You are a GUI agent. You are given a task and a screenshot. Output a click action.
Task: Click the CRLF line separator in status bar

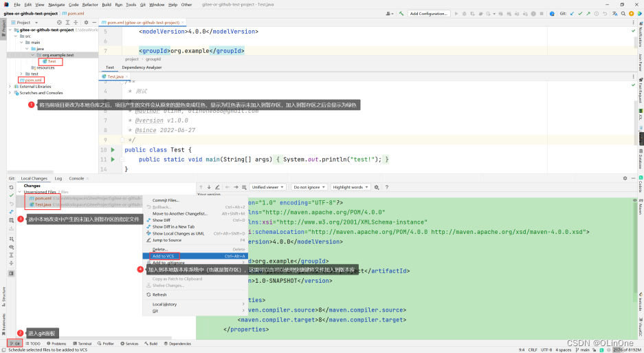click(x=533, y=350)
